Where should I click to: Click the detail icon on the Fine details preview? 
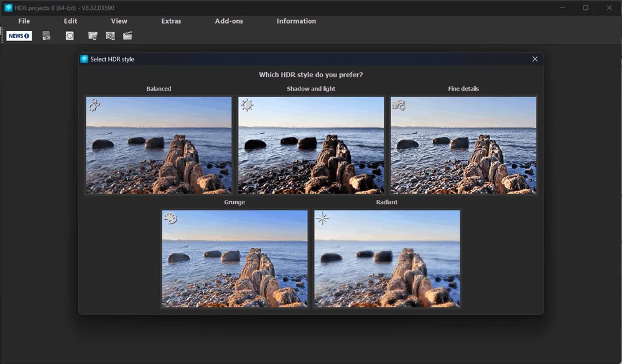[x=399, y=104]
